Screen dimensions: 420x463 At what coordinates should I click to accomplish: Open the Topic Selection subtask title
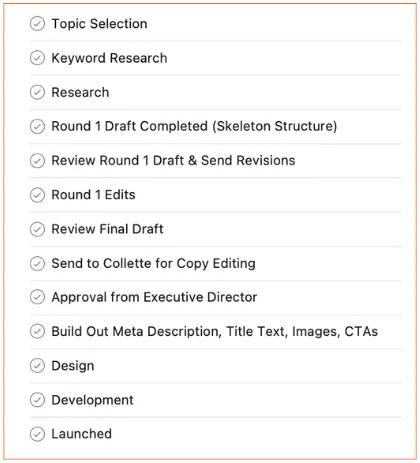tap(99, 24)
